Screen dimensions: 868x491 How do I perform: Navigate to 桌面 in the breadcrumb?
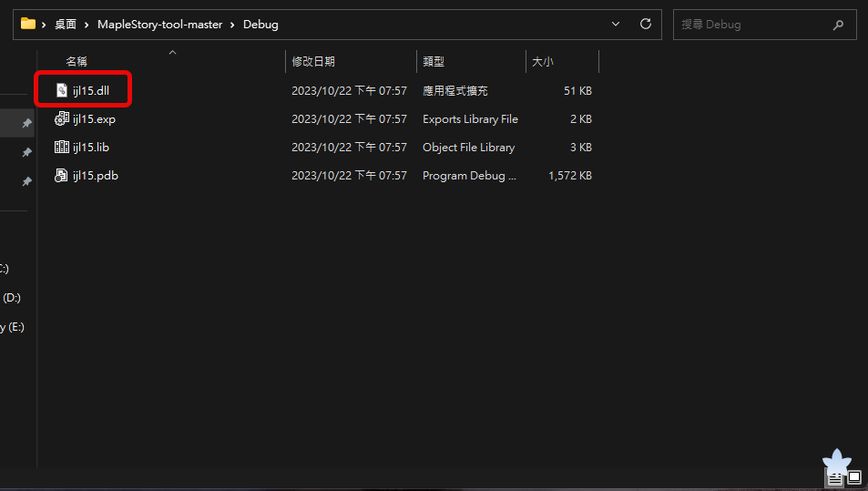pyautogui.click(x=66, y=25)
